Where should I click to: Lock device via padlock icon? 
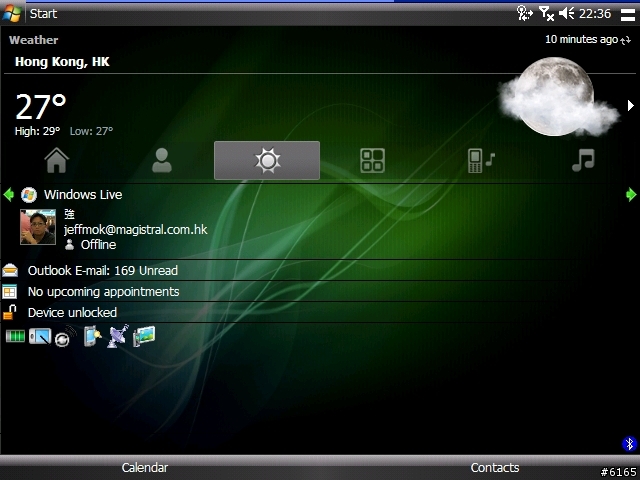tap(10, 312)
